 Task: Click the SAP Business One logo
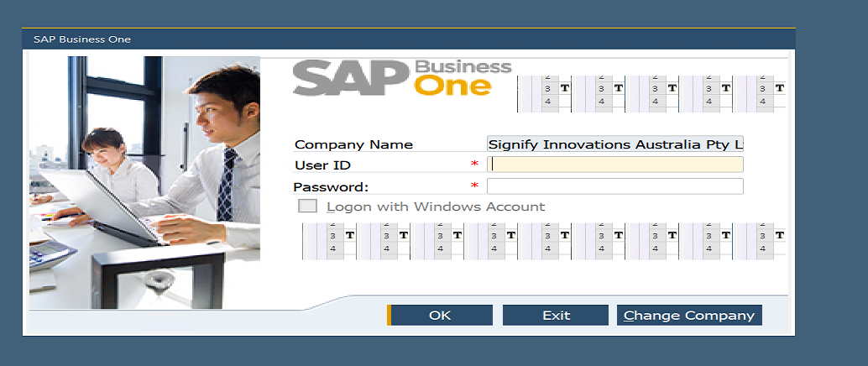[402, 78]
